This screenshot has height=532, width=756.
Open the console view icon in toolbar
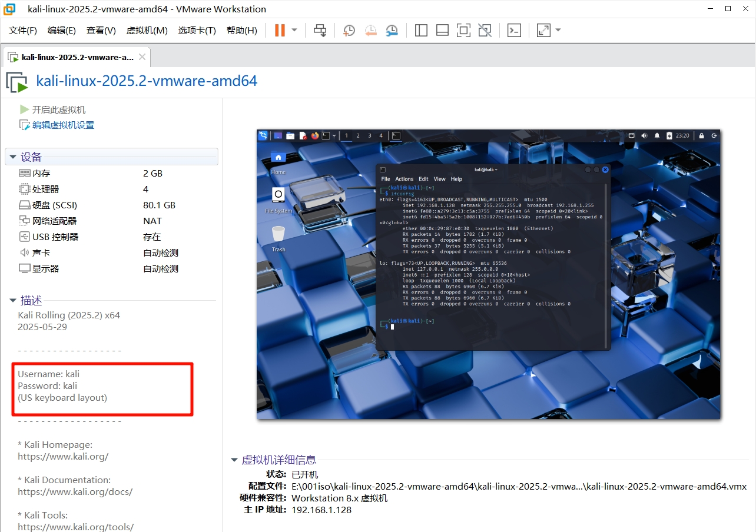514,30
